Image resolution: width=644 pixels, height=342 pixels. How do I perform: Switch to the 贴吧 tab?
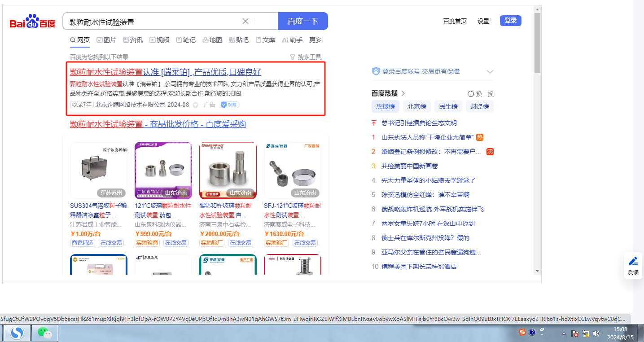tap(239, 40)
